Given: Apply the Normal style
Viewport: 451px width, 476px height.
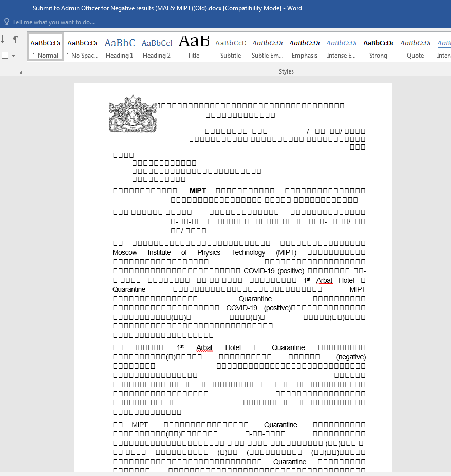Looking at the screenshot, I should pyautogui.click(x=46, y=47).
